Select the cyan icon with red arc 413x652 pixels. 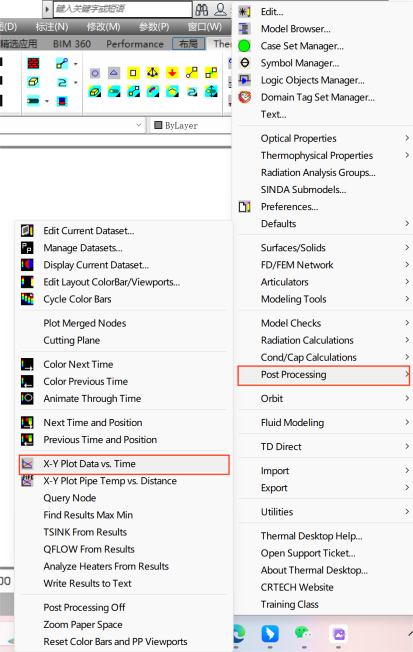pyautogui.click(x=153, y=91)
